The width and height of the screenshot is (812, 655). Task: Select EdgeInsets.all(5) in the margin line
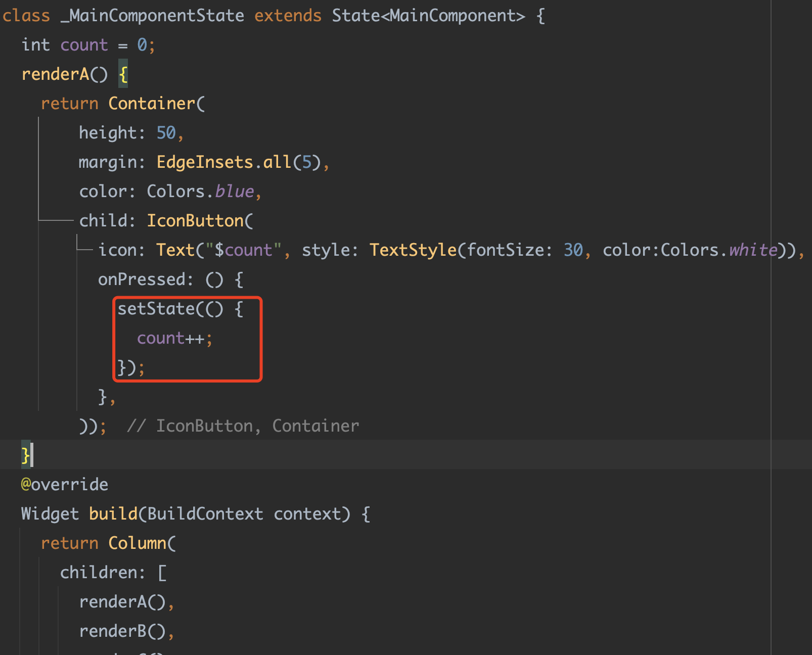pyautogui.click(x=238, y=162)
